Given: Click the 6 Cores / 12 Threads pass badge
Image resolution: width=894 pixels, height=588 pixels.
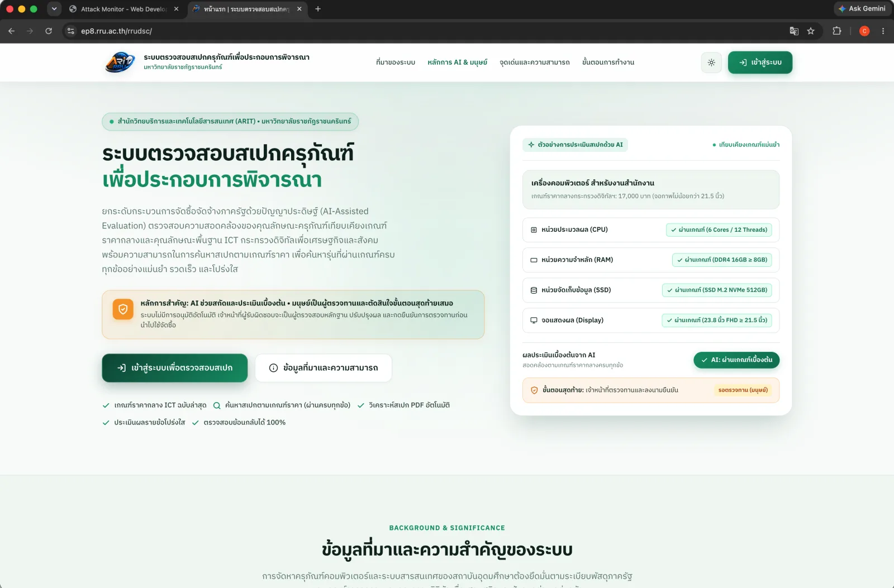Looking at the screenshot, I should click(719, 230).
